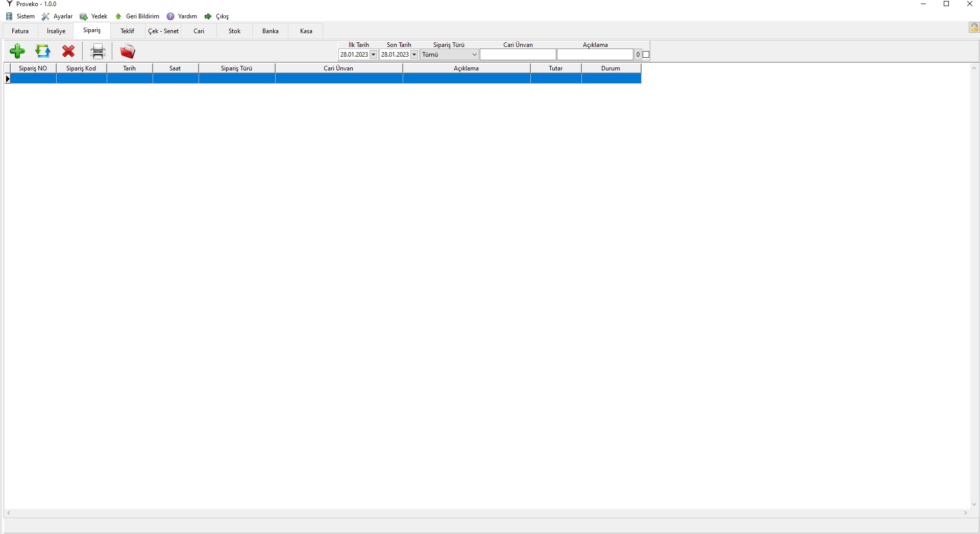Open the Çek - Senet tab

(163, 31)
